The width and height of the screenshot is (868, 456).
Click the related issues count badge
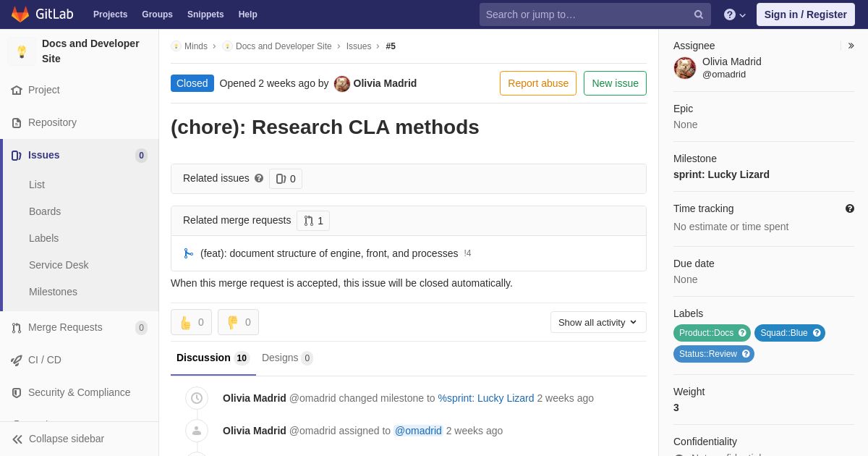[286, 179]
